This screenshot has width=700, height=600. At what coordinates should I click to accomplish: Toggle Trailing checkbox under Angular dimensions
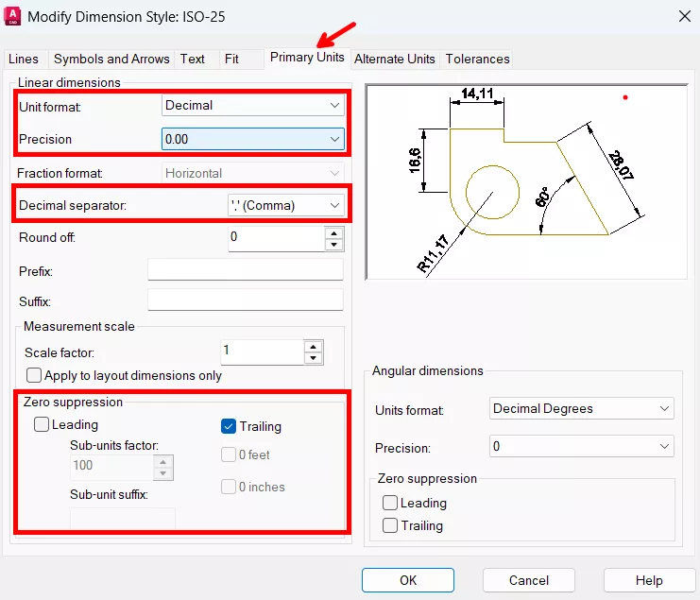click(x=390, y=525)
